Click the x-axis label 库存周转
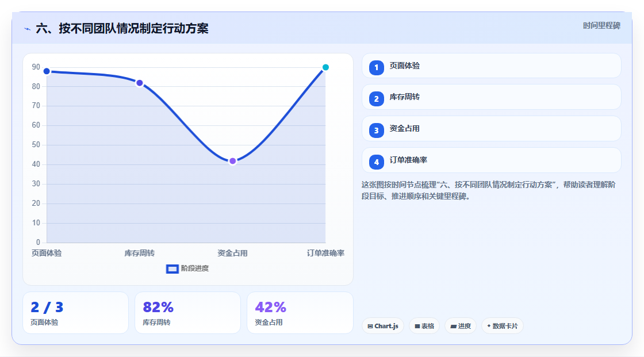644x357 pixels. [x=140, y=253]
